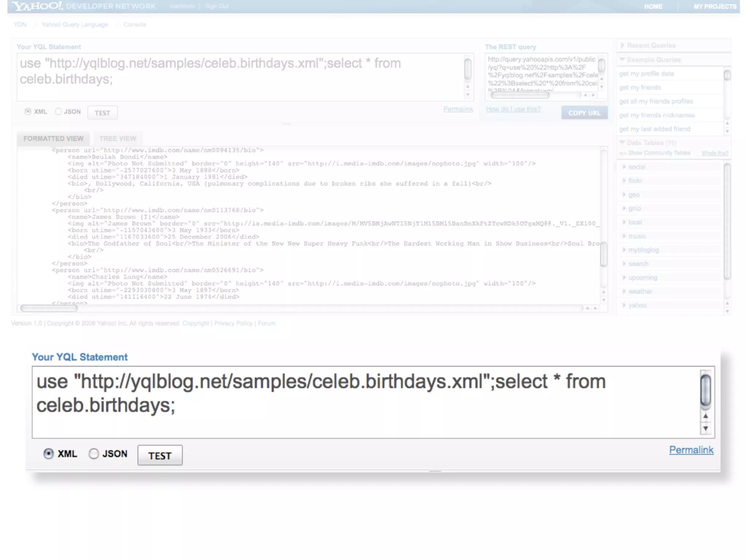Open the large Permalink link
The height and width of the screenshot is (560, 747).
click(x=691, y=450)
